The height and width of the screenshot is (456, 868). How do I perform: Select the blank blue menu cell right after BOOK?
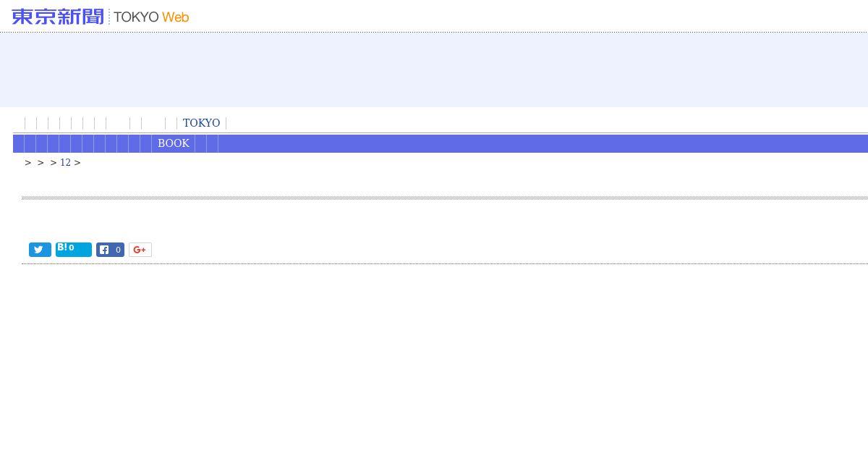200,143
